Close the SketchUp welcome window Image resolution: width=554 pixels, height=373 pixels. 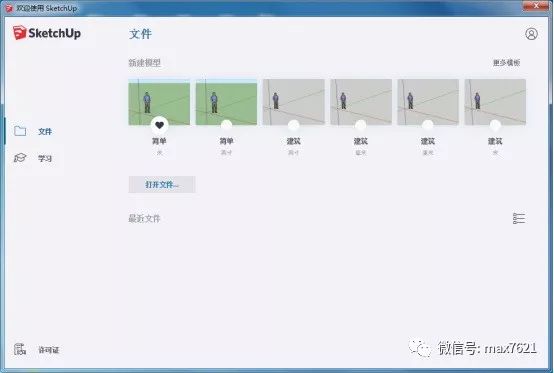(536, 5)
